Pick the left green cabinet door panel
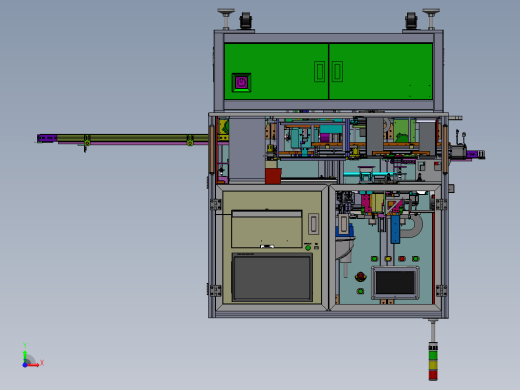This screenshot has width=520, height=390. click(276, 71)
